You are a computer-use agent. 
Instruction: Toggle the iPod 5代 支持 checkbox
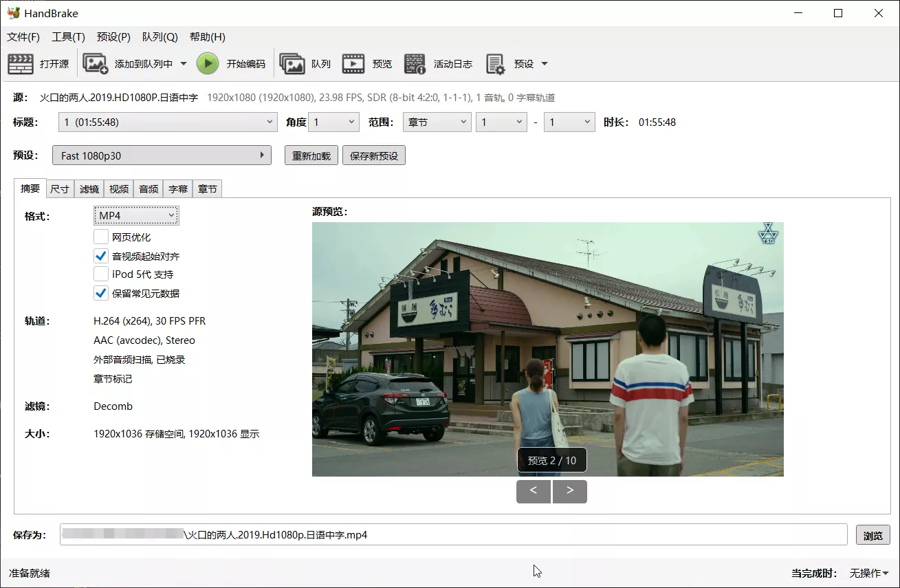point(101,274)
